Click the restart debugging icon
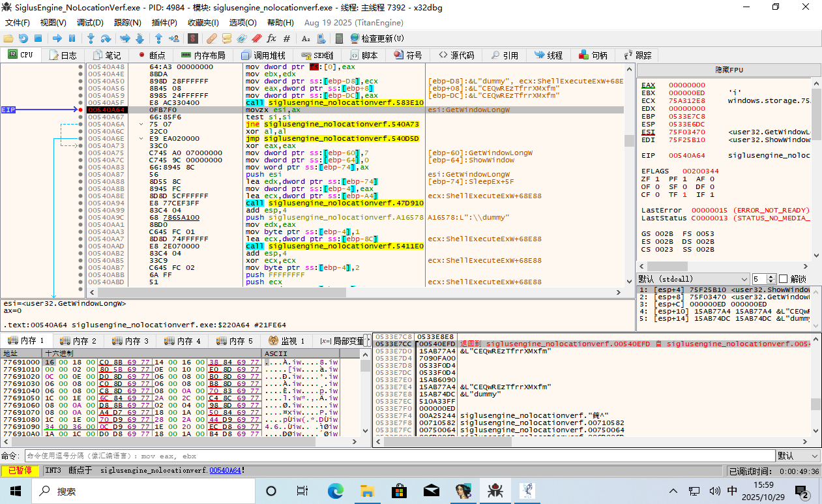 (23, 38)
